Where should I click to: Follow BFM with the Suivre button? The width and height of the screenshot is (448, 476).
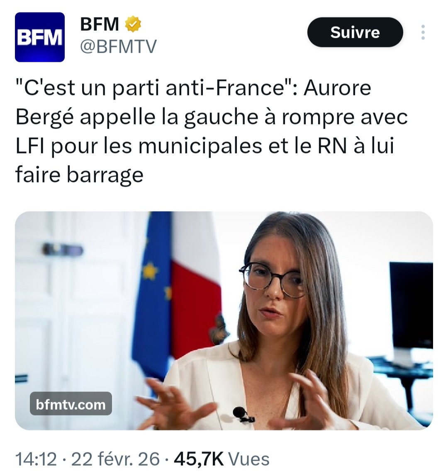click(355, 32)
